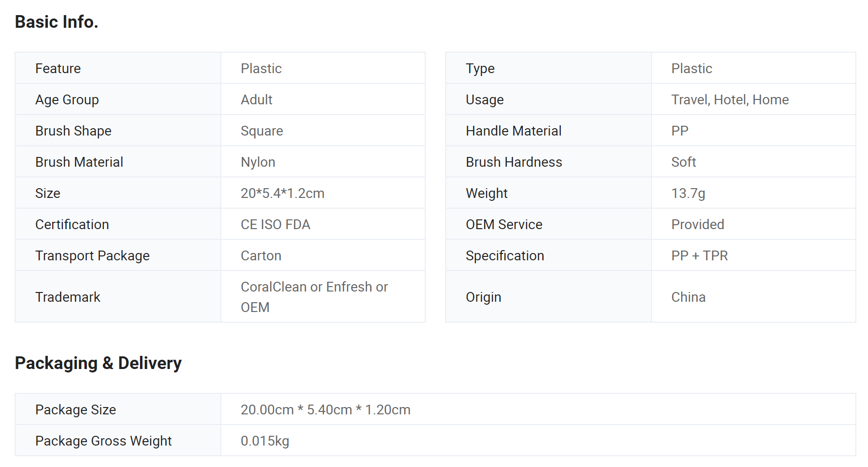Click the certification value CE ISO FDA
The image size is (868, 467).
pos(276,225)
